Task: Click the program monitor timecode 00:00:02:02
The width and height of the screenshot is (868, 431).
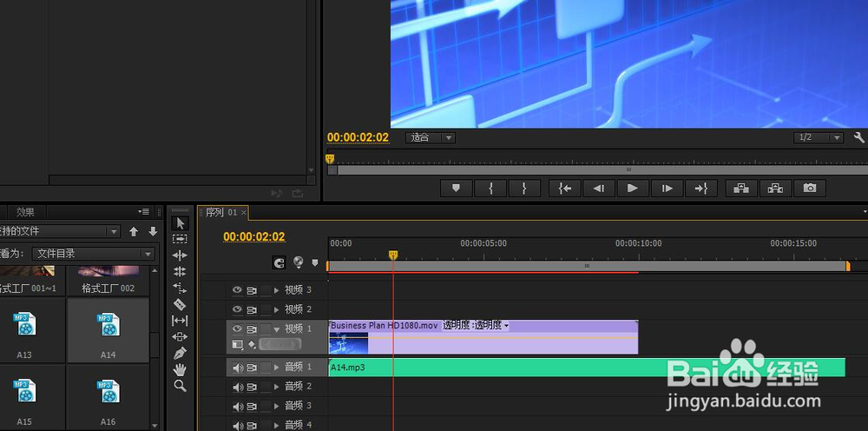Action: coord(358,137)
